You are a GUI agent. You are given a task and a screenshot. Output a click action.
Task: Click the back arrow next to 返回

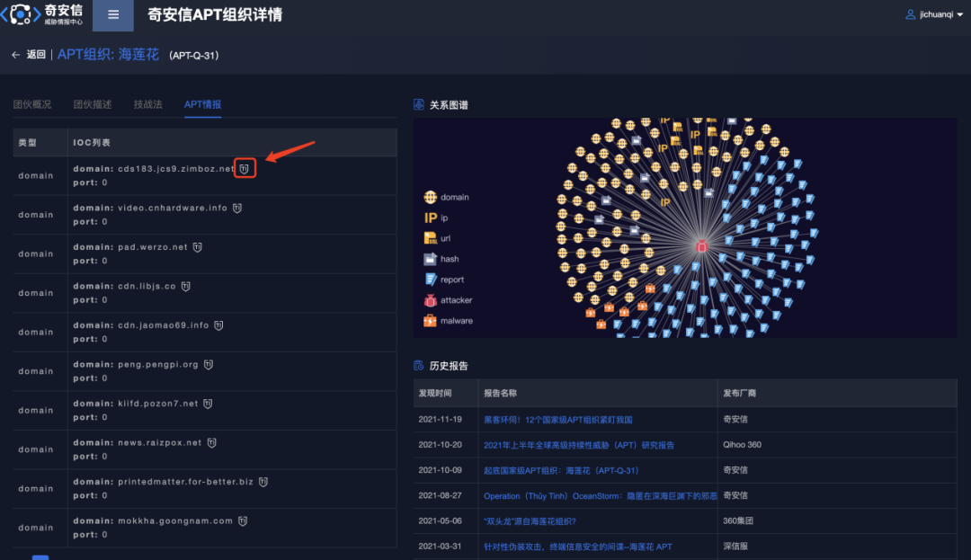(x=15, y=55)
